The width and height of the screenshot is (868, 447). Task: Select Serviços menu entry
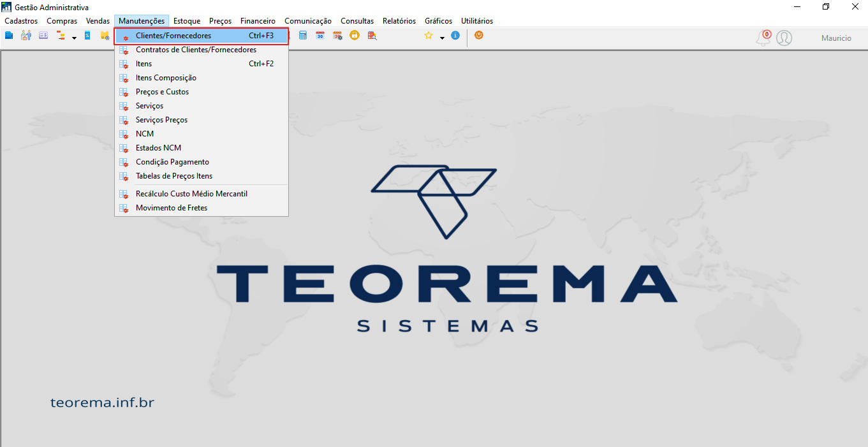(x=202, y=106)
